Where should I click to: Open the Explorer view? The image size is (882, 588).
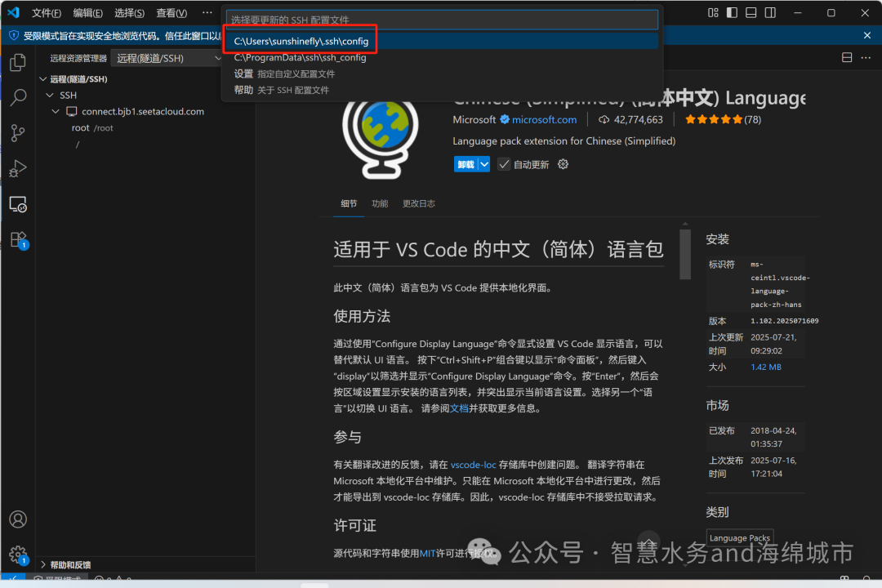coord(18,61)
